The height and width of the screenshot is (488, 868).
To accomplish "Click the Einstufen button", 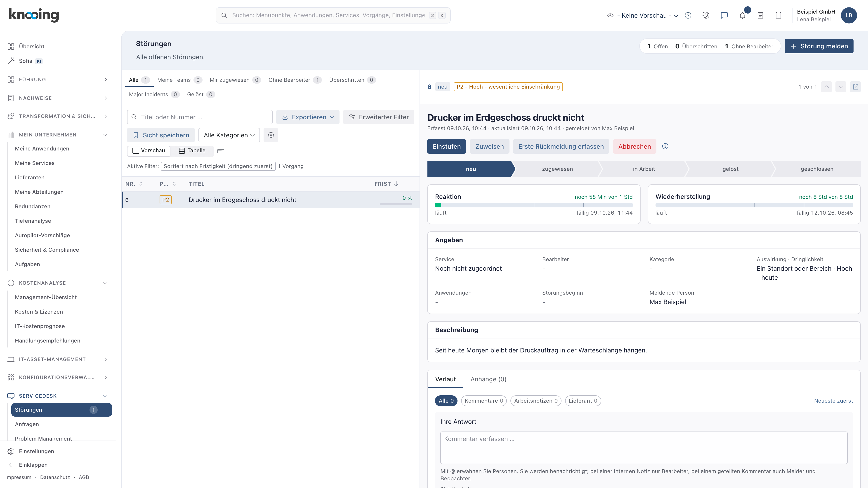I will pyautogui.click(x=446, y=146).
